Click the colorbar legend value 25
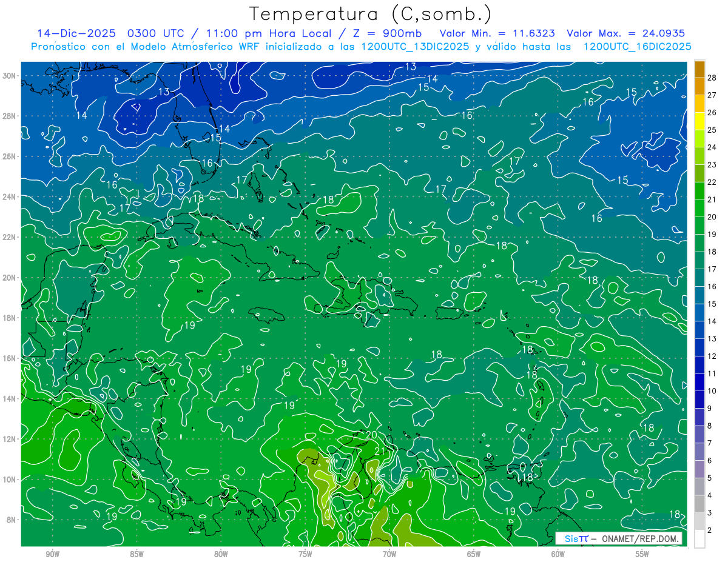The height and width of the screenshot is (562, 728). click(712, 130)
